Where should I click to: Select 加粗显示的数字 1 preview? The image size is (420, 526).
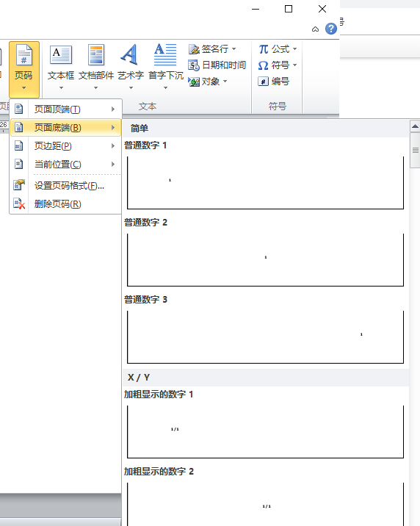(x=266, y=432)
